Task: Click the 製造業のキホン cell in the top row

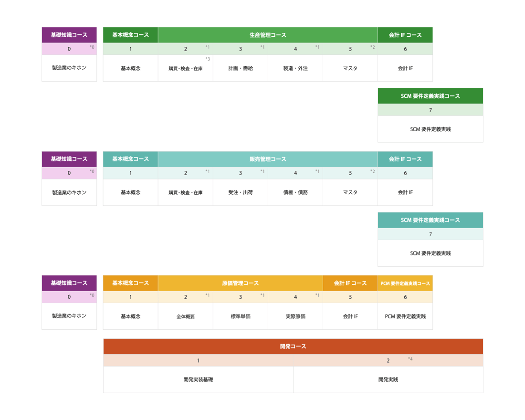Action: point(69,68)
